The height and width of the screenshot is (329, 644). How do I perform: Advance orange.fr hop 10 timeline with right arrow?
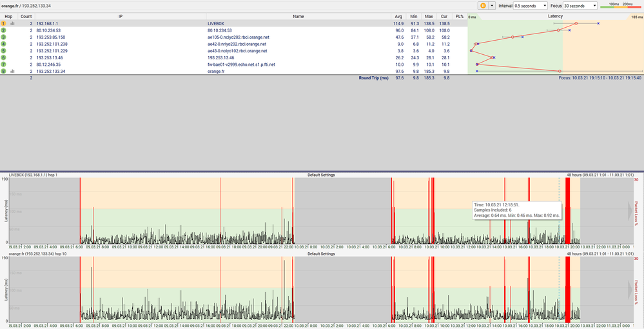630,290
